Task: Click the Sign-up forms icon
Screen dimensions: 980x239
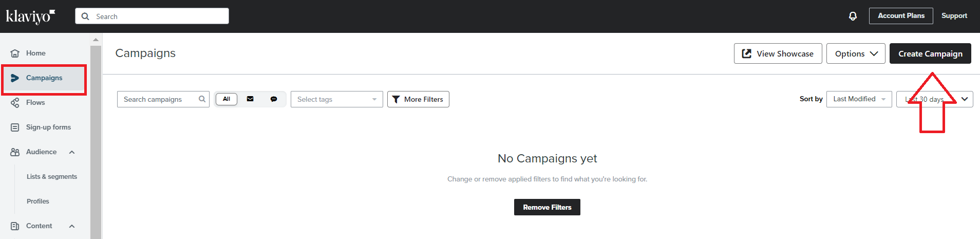Action: [x=15, y=127]
